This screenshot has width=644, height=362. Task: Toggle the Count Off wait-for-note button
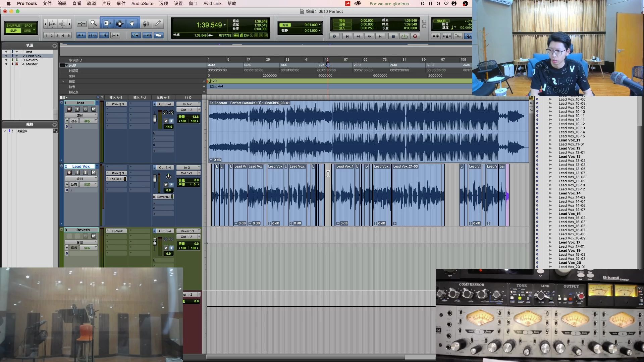(436, 36)
